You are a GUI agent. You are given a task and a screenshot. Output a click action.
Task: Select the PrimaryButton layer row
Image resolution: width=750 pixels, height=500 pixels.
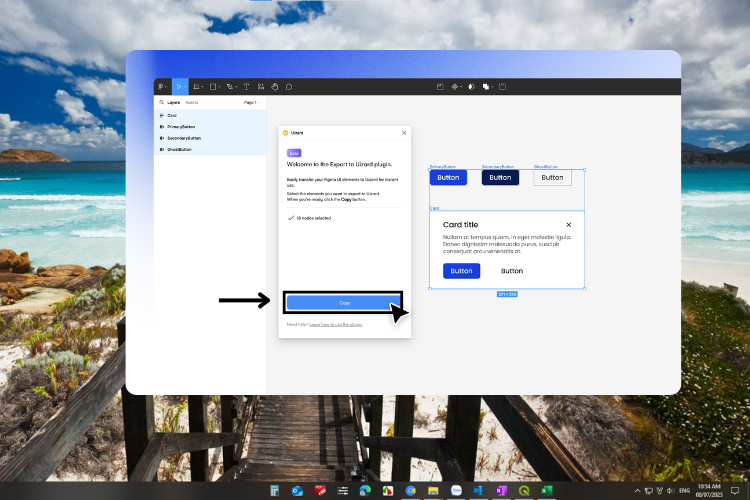point(210,127)
